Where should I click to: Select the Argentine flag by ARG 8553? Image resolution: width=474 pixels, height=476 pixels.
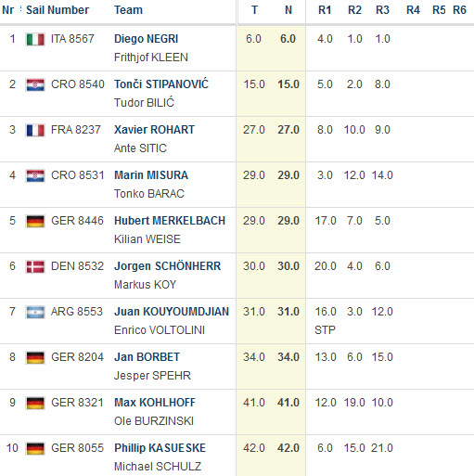click(x=35, y=313)
